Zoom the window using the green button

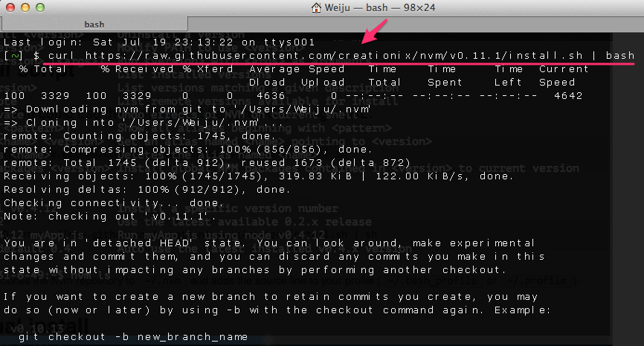[40, 8]
